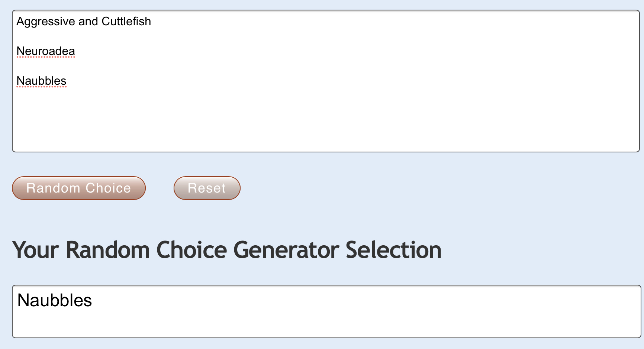Click empty space below the choices list entries
The image size is (644, 349).
coord(223,119)
